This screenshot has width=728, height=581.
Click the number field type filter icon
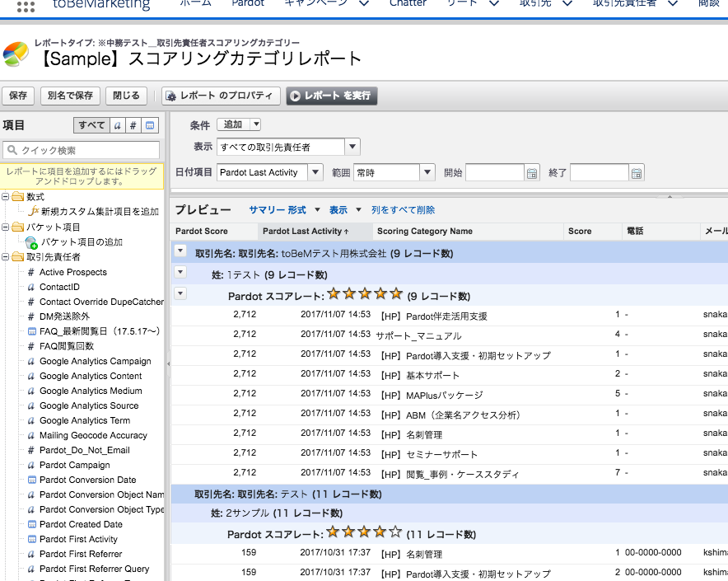133,125
